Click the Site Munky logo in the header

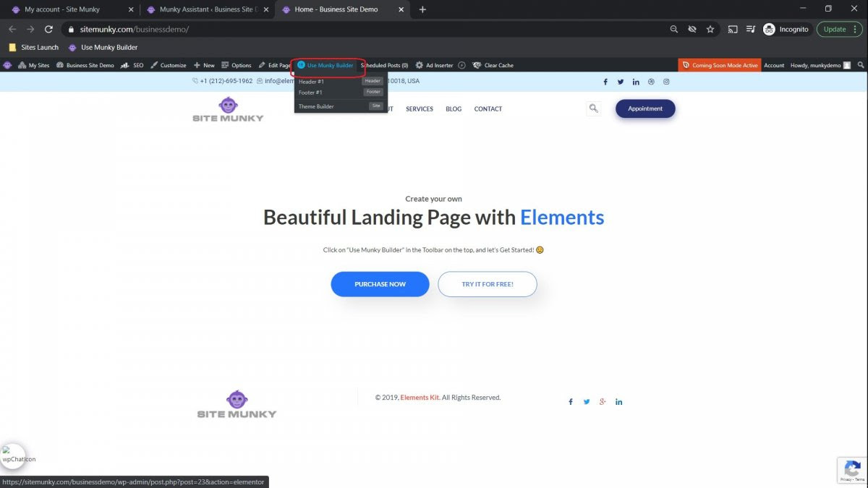228,109
